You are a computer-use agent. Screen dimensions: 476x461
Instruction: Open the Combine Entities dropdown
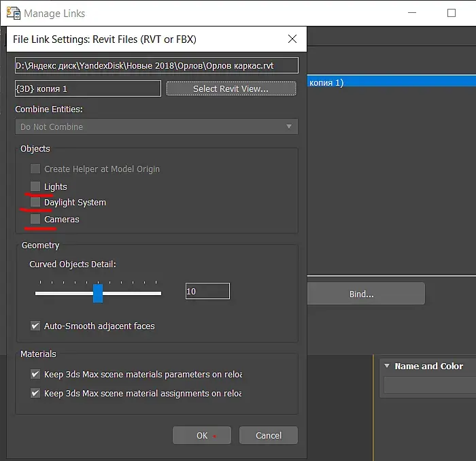click(156, 126)
